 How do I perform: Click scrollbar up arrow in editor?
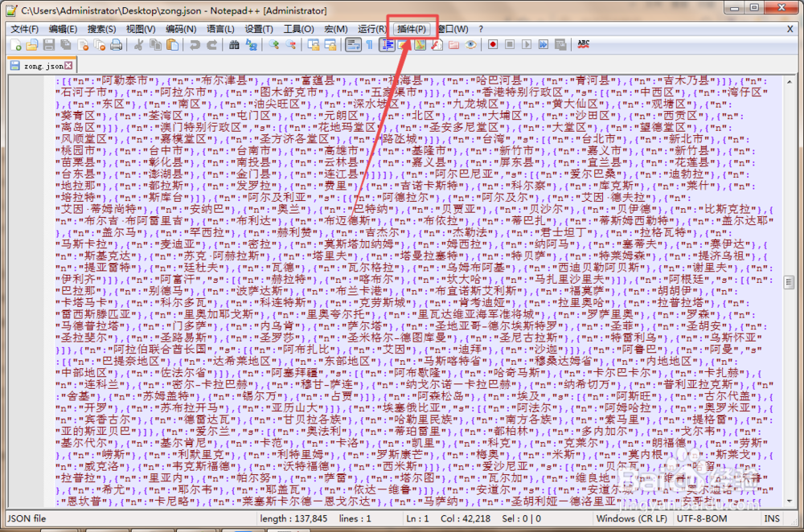(x=790, y=82)
